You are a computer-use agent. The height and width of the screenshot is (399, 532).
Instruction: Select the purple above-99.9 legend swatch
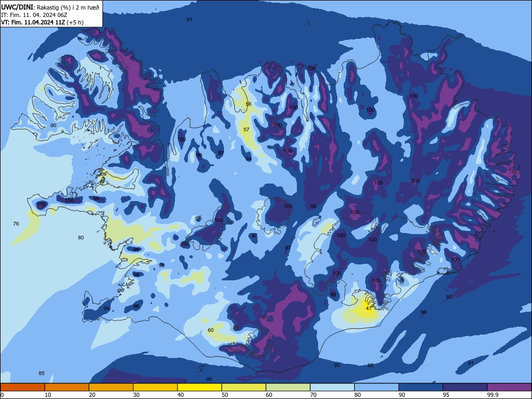click(x=509, y=387)
